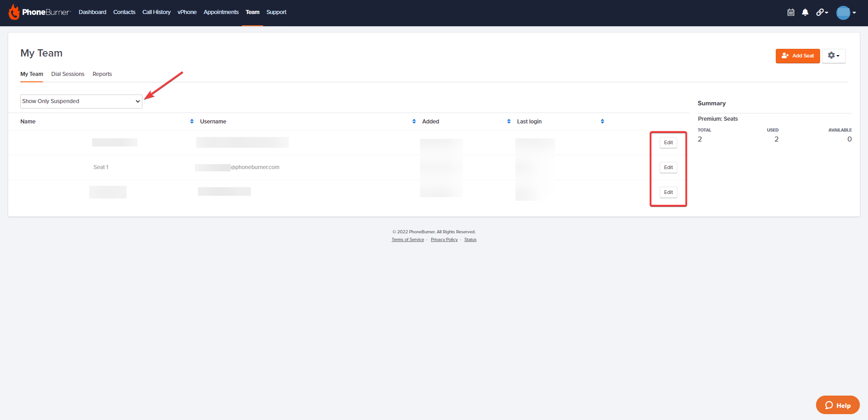This screenshot has height=420, width=868.
Task: Open the gear settings dropdown
Action: click(x=834, y=56)
